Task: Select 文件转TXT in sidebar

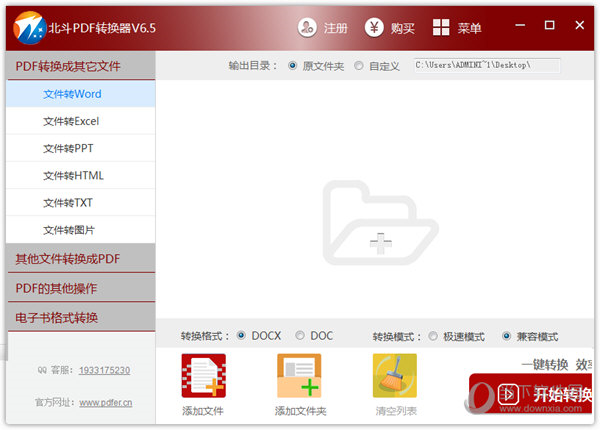Action: coord(81,203)
